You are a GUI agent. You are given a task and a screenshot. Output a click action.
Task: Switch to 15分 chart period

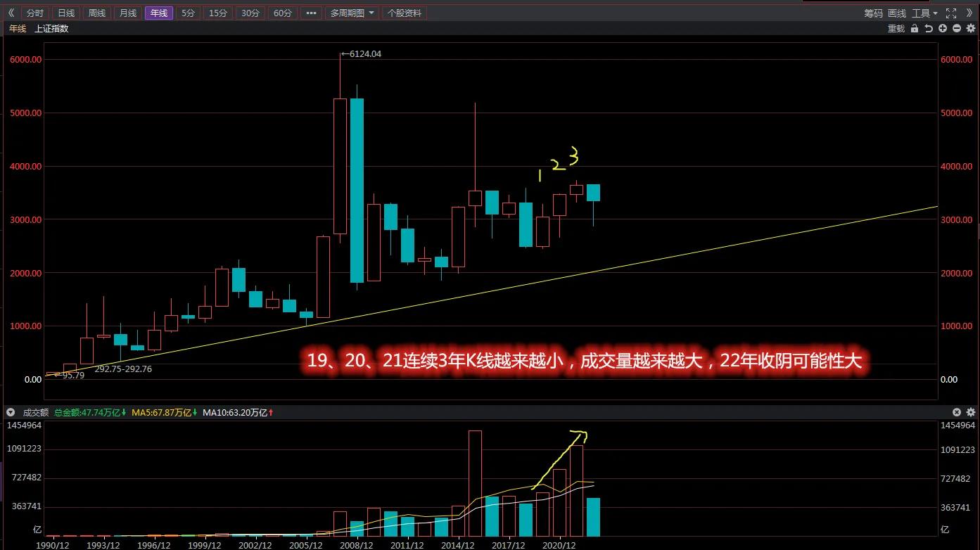point(218,13)
